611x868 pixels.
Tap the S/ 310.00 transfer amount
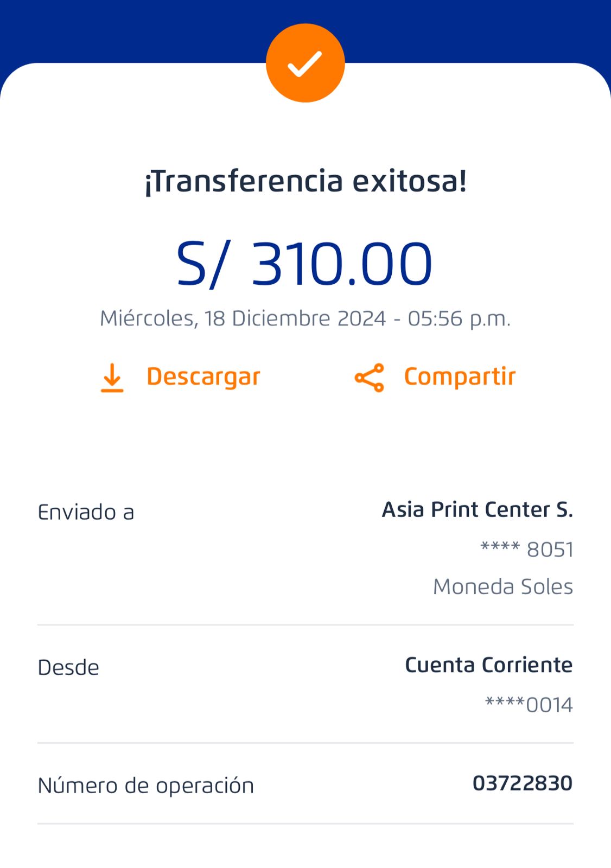pyautogui.click(x=305, y=264)
